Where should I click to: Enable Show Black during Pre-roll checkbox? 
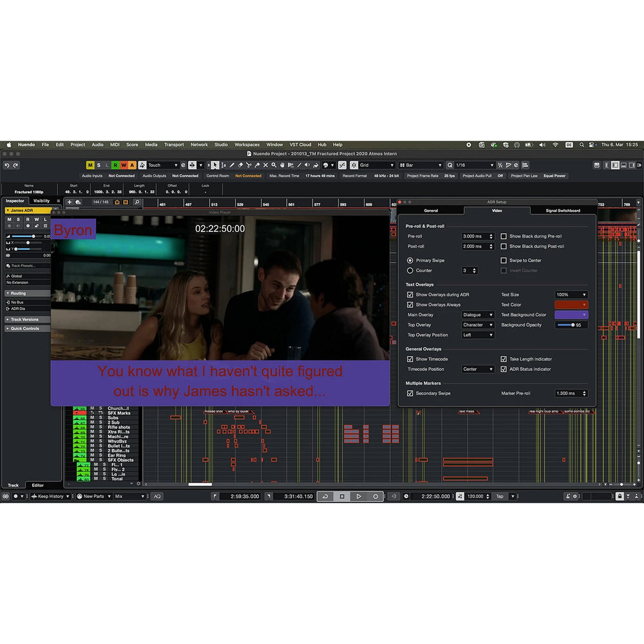(504, 236)
